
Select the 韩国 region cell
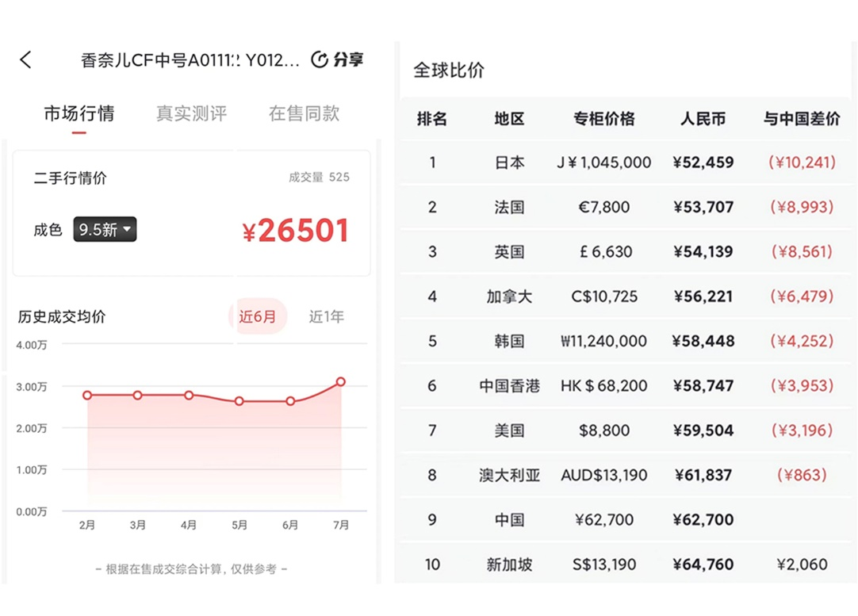click(509, 342)
